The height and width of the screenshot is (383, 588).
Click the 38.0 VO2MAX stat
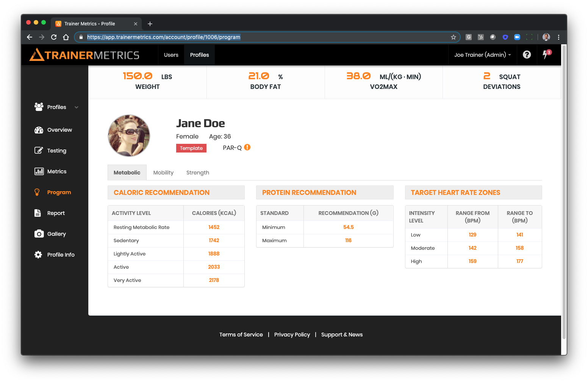click(383, 81)
